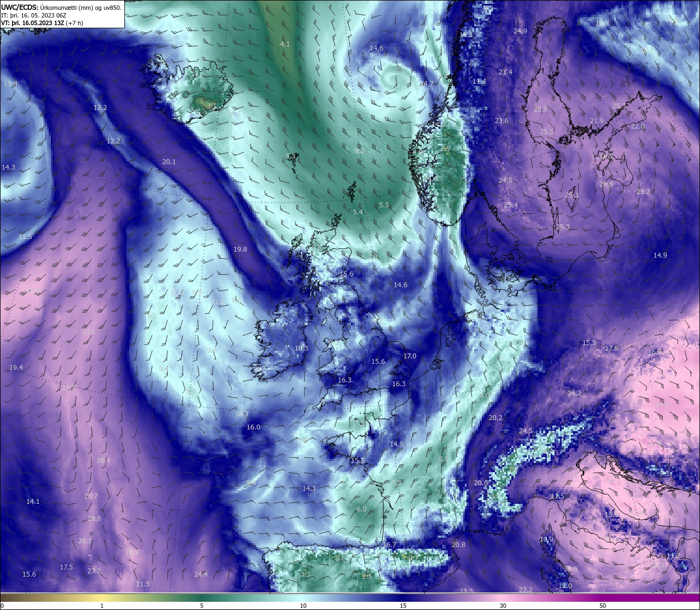Click the map value '5.4'
Viewport: 700px width, 610px height.
point(358,212)
